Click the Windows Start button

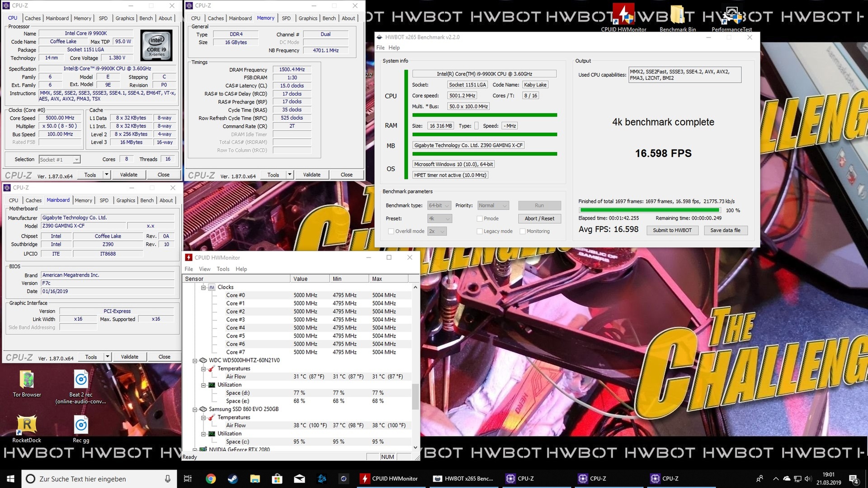(10, 479)
